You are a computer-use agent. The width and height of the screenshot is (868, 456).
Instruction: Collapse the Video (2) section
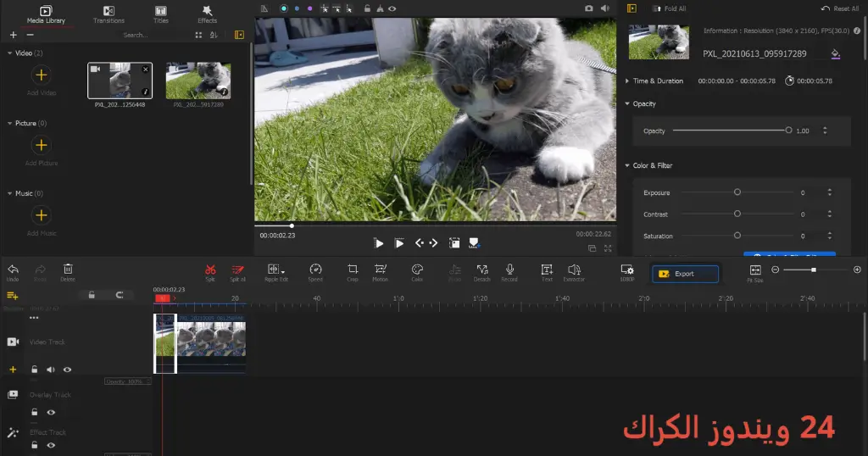(9, 53)
